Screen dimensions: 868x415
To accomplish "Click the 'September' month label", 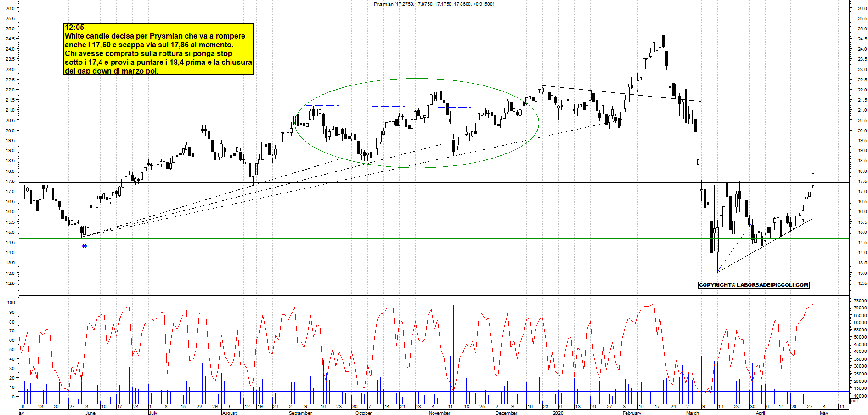I will point(300,413).
